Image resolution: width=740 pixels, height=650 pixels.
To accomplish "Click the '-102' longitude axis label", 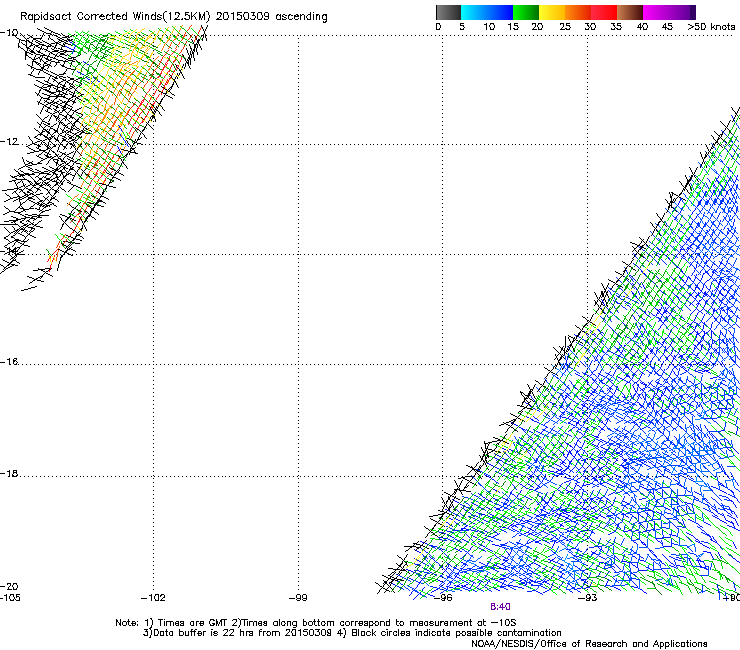I will (153, 598).
